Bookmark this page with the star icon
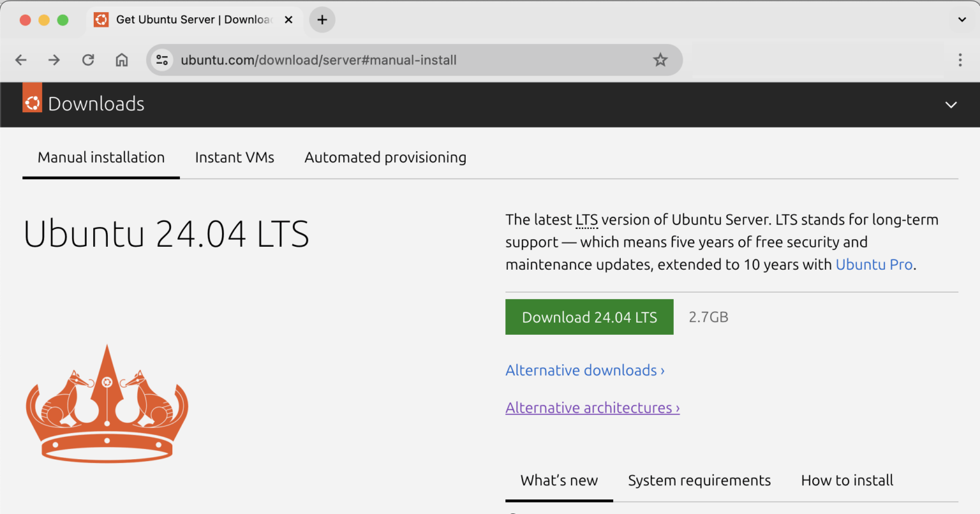The image size is (980, 514). click(660, 59)
